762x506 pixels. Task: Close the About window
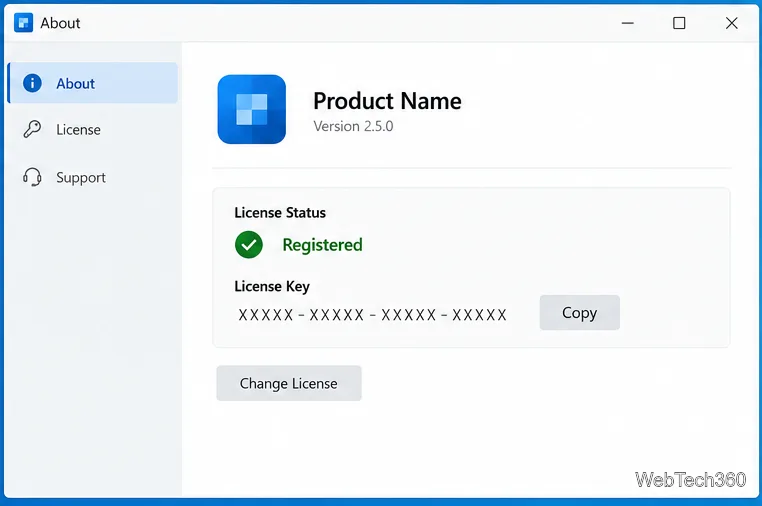pos(731,23)
